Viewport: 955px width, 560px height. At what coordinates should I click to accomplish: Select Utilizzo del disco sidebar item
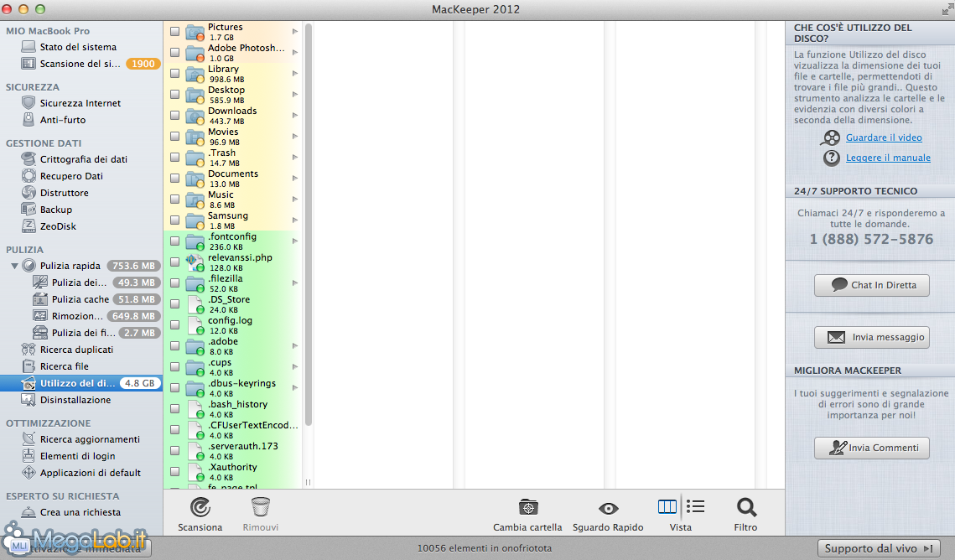coord(81,383)
